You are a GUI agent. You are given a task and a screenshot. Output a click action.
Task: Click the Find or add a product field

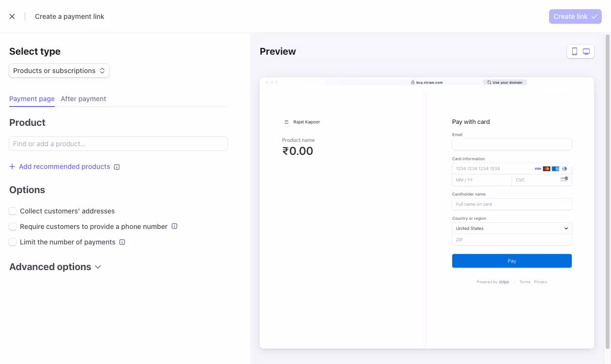pyautogui.click(x=118, y=144)
